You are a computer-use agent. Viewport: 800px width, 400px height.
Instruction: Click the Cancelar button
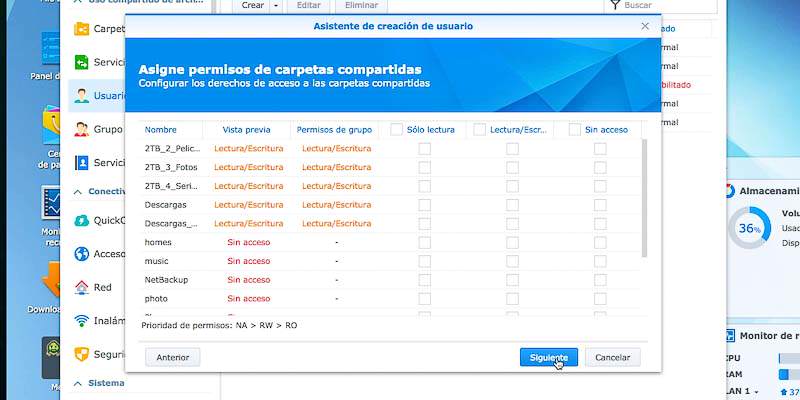pos(612,357)
